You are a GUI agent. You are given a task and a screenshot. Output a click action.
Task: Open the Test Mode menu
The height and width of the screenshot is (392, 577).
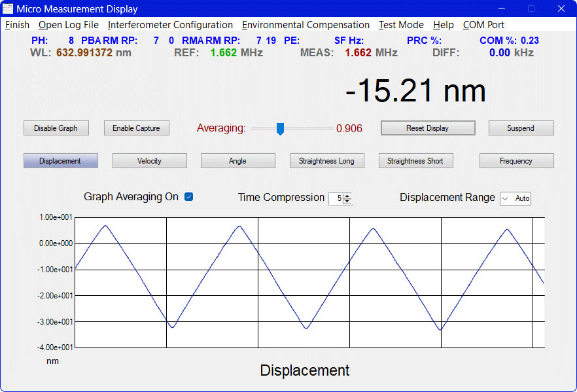click(401, 25)
